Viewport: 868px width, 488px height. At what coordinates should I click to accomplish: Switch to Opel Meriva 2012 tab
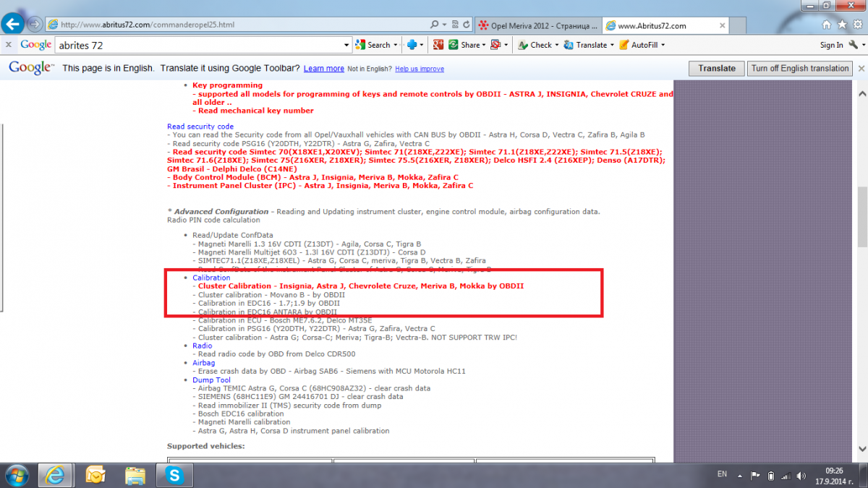(538, 25)
